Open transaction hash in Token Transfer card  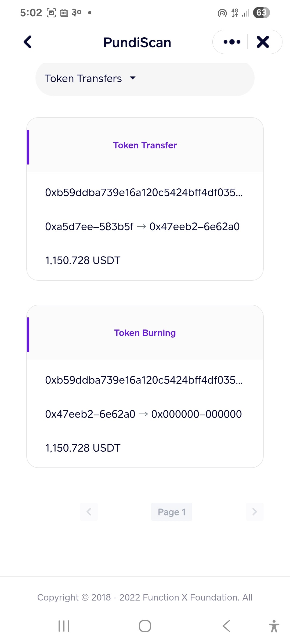pos(144,193)
